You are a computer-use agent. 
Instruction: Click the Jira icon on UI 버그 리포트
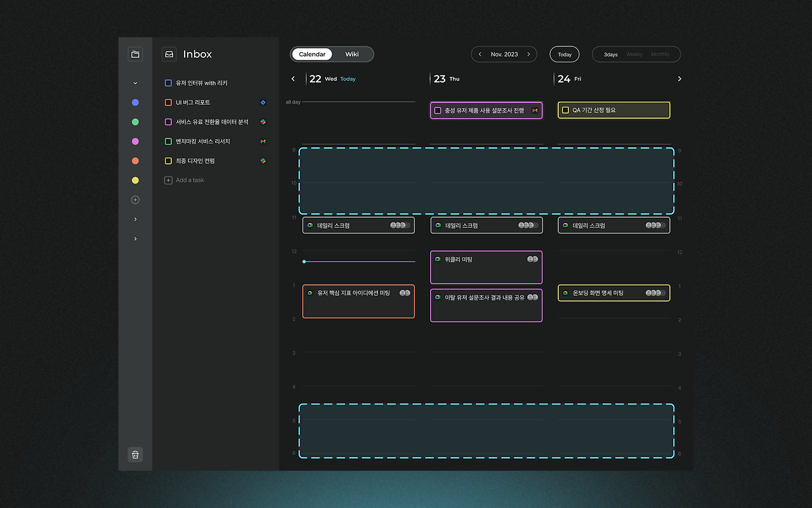point(263,102)
